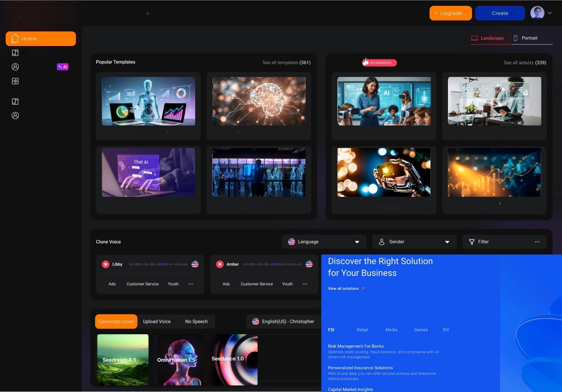Open the voice waveform icon in the sidebar
Image resolution: width=562 pixels, height=392 pixels.
point(15,81)
